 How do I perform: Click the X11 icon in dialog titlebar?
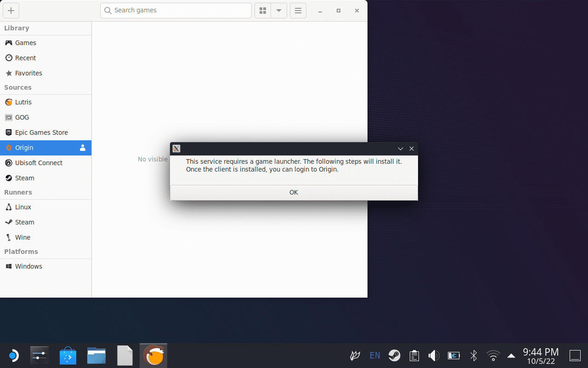(176, 149)
